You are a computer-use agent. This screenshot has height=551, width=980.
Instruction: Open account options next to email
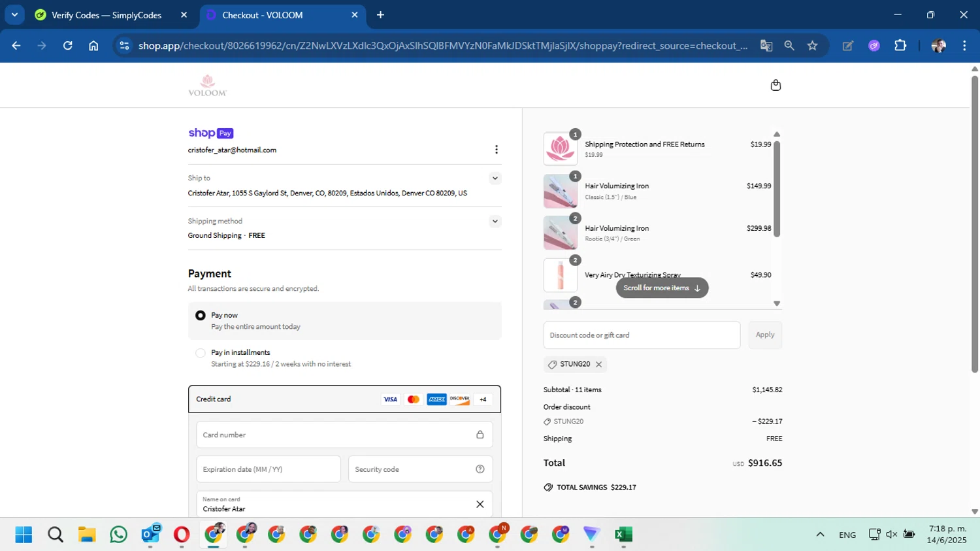(x=497, y=150)
